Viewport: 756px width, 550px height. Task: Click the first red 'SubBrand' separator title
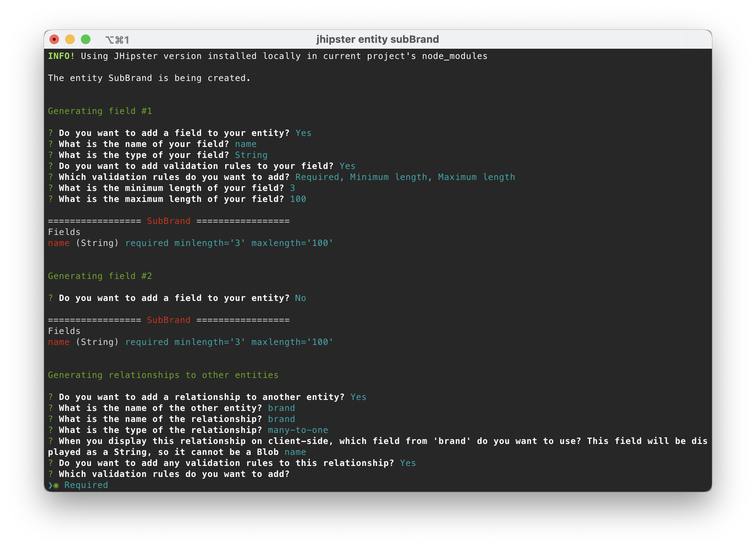169,221
